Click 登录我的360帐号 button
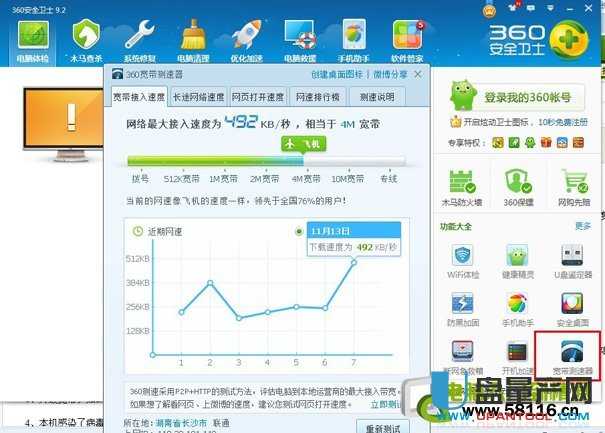The image size is (605, 433). click(527, 98)
